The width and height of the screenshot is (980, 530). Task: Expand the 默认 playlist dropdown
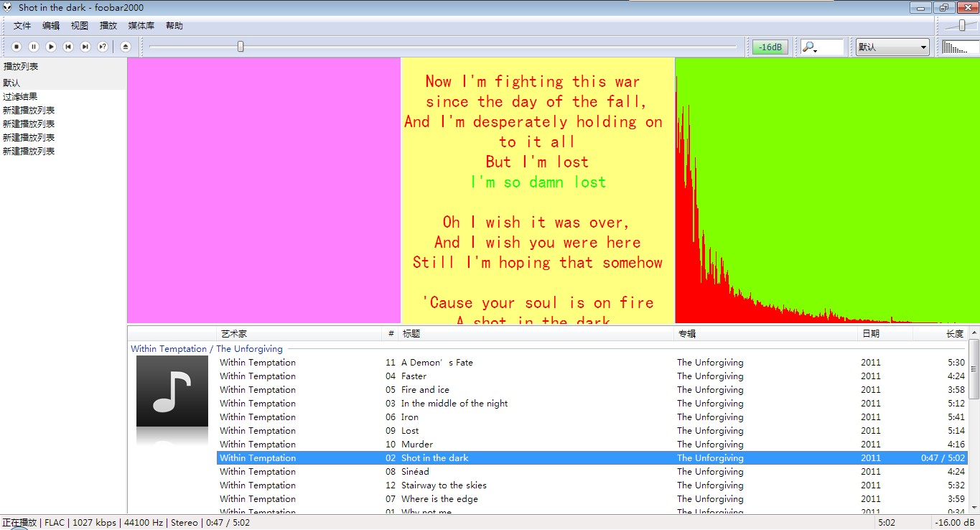(892, 47)
